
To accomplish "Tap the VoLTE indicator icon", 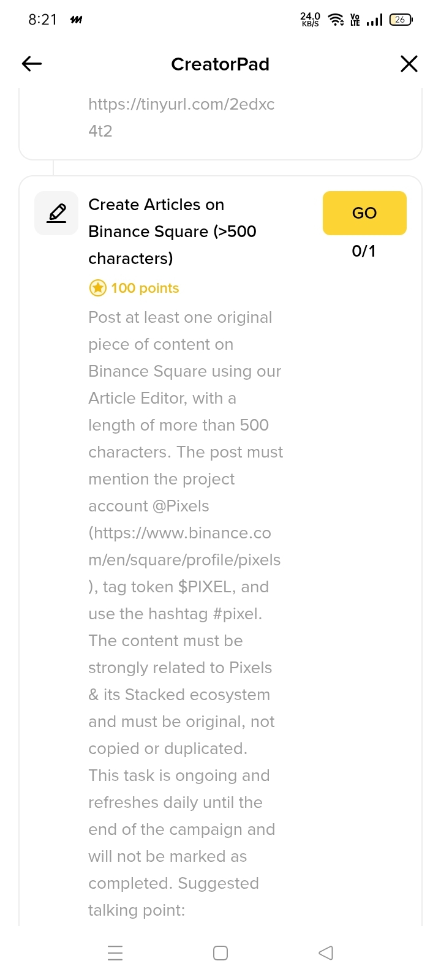I will (x=355, y=20).
